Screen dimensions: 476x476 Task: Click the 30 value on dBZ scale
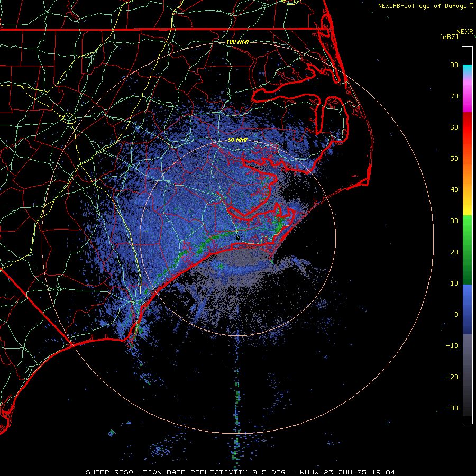tap(454, 221)
